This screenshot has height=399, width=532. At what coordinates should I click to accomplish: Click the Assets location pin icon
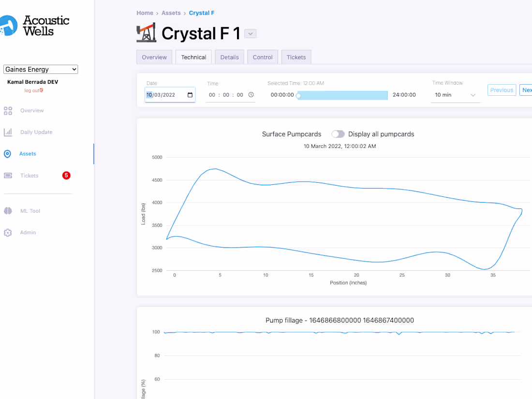7,154
